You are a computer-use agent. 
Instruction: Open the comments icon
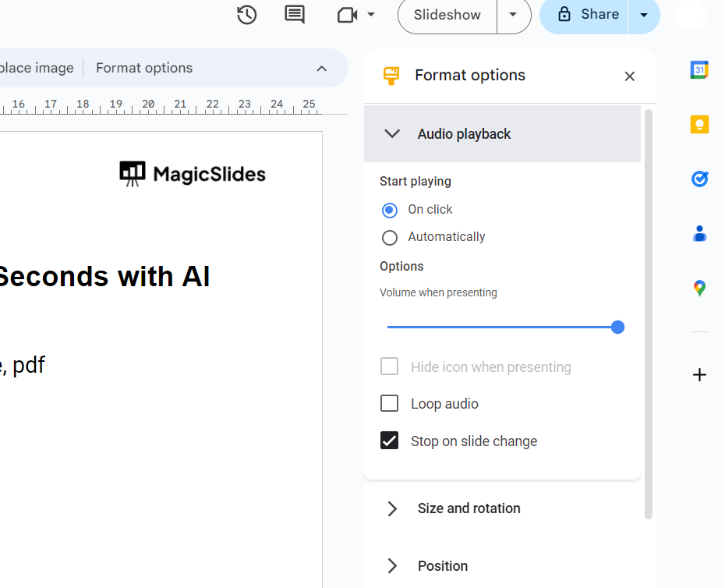(295, 15)
